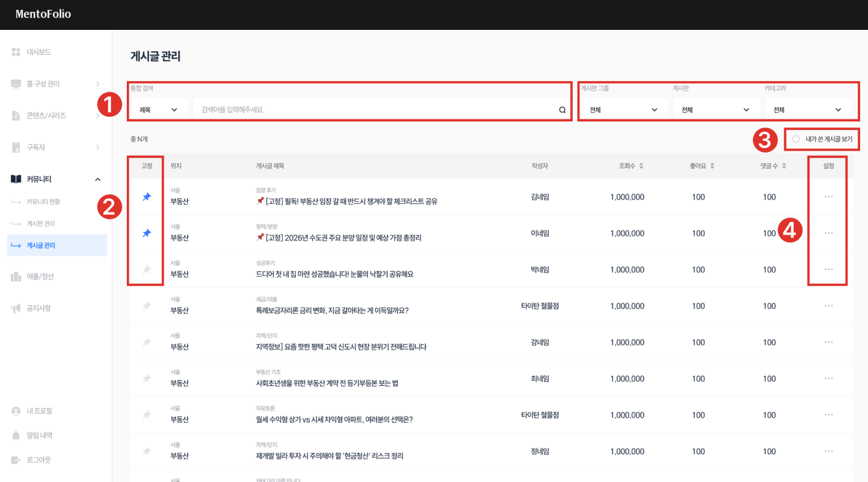Click author name 최네임
The width and height of the screenshot is (868, 482).
pos(540,379)
